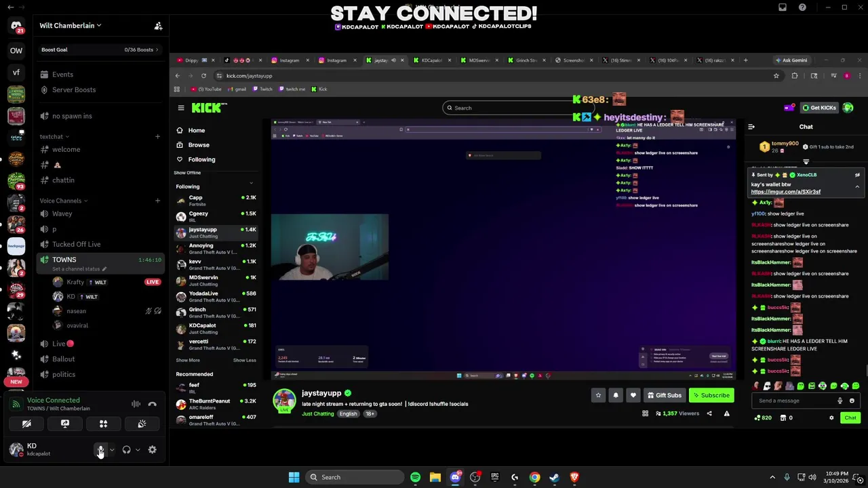Subscribe to jaystayupp
The width and height of the screenshot is (868, 488).
click(711, 395)
